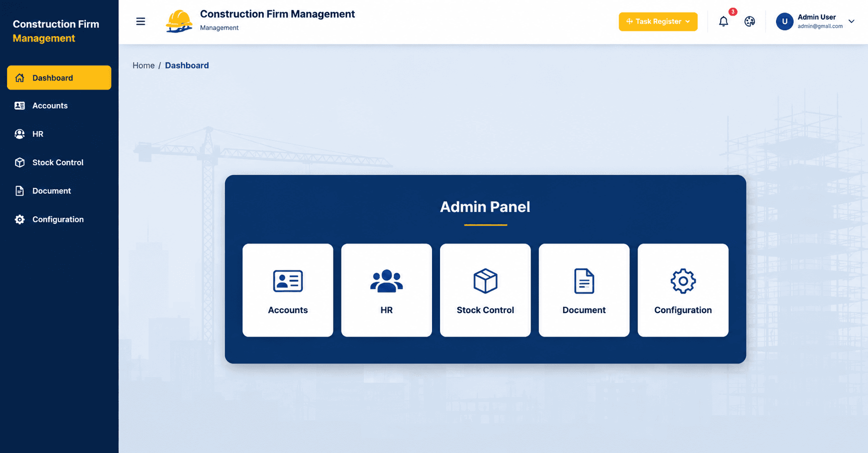Open the notifications bell icon
Image resolution: width=868 pixels, height=453 pixels.
pyautogui.click(x=723, y=21)
